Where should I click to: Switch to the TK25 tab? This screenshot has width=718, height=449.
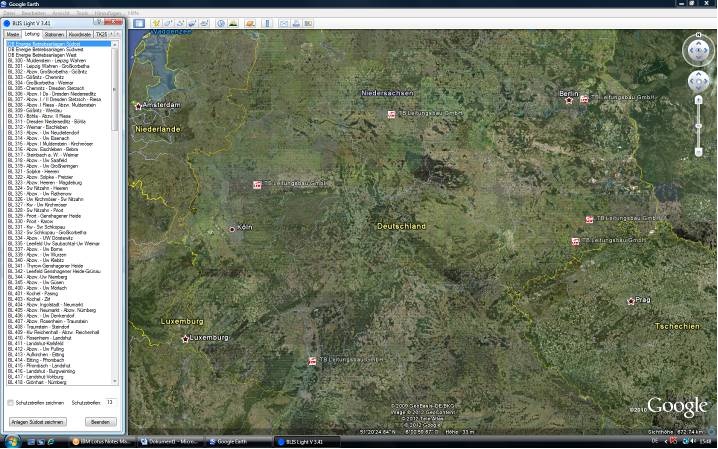point(101,35)
